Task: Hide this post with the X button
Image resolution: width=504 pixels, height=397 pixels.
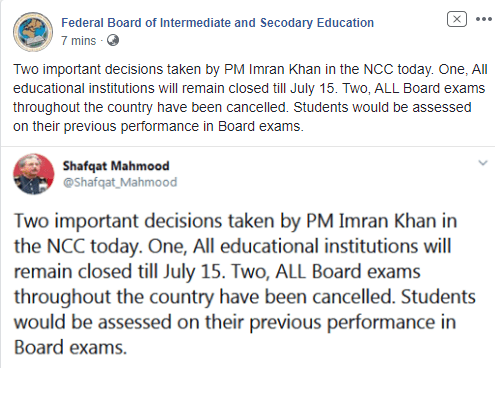Action: pyautogui.click(x=457, y=19)
